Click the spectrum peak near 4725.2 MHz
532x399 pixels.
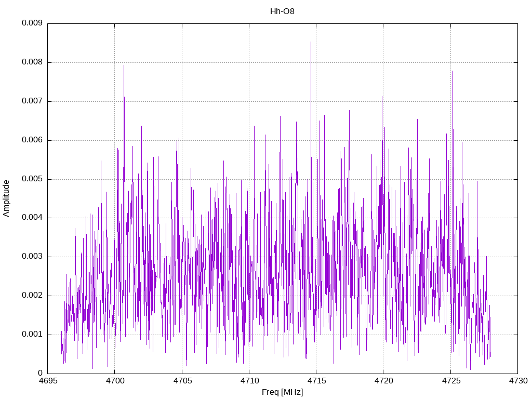453,71
